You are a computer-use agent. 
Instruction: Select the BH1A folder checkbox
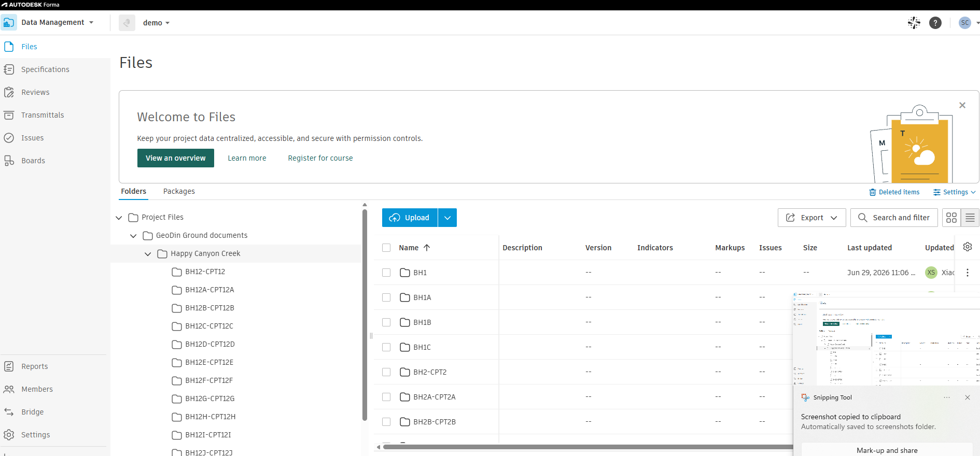point(386,297)
